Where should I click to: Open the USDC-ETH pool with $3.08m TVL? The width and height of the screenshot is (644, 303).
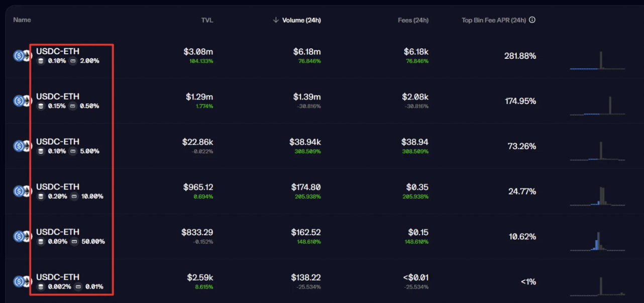click(x=58, y=51)
